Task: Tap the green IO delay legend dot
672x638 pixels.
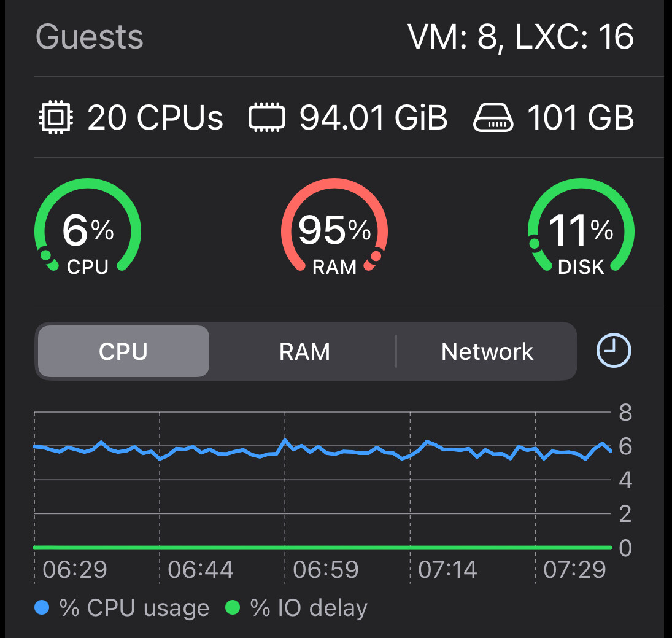Action: click(x=233, y=608)
